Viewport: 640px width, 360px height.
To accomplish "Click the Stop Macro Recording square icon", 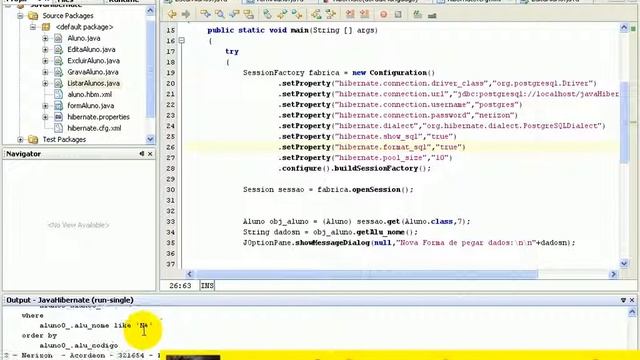I will click(x=398, y=15).
